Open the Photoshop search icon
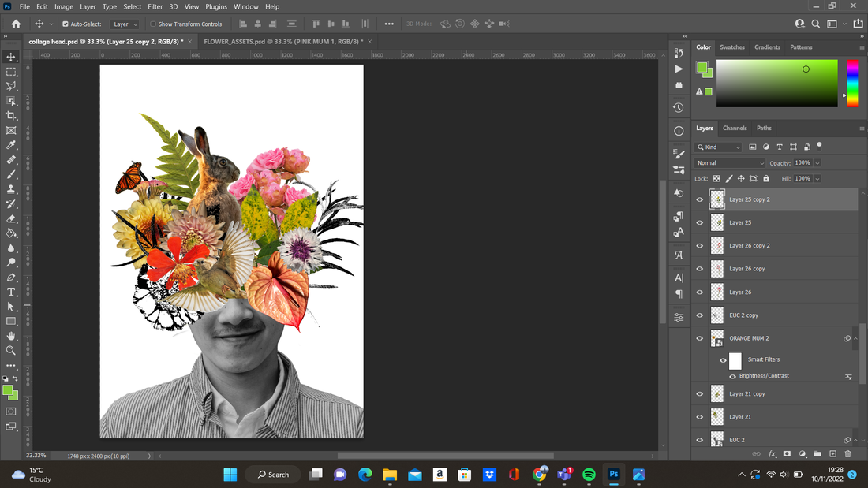 815,24
